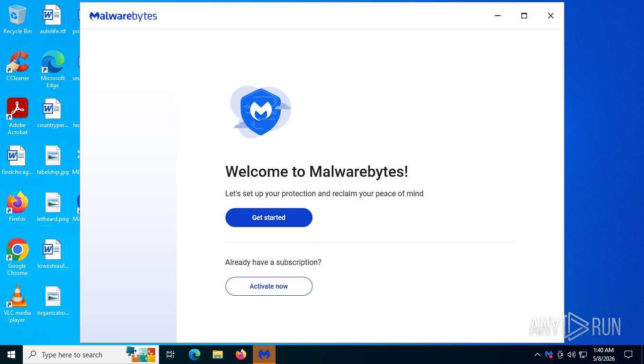
Task: Click the Get started button
Action: pos(268,218)
